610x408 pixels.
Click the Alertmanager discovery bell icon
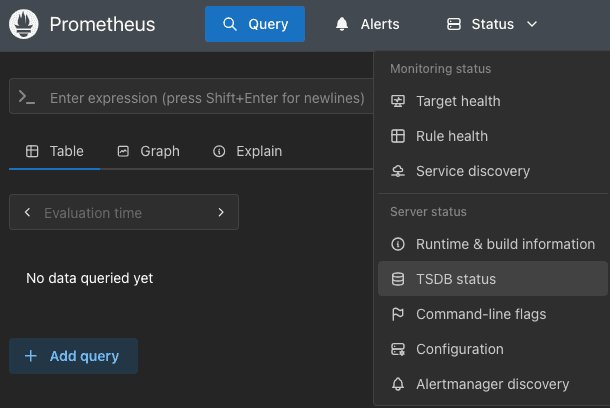(398, 384)
